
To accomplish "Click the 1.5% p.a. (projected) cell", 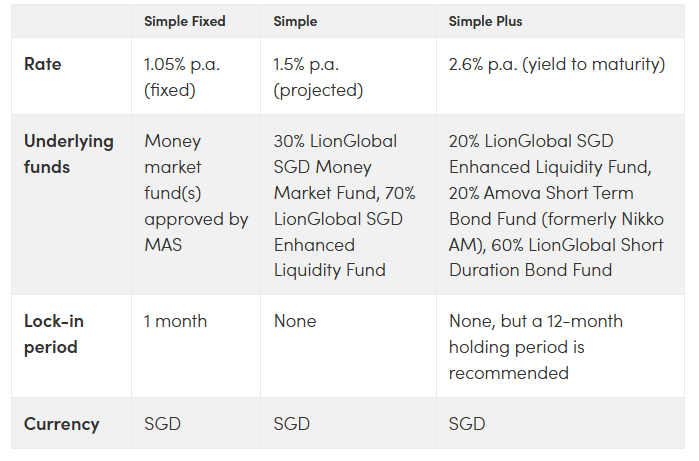I will point(318,77).
